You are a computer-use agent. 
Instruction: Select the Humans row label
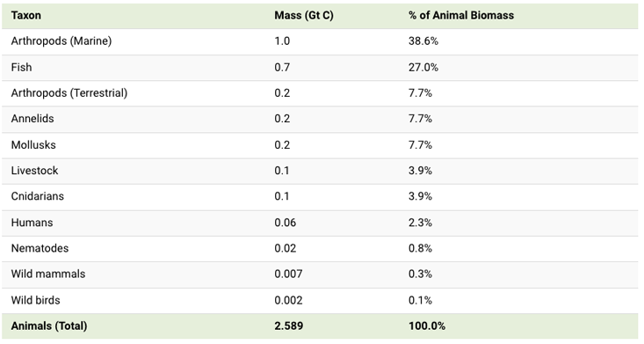(32, 223)
